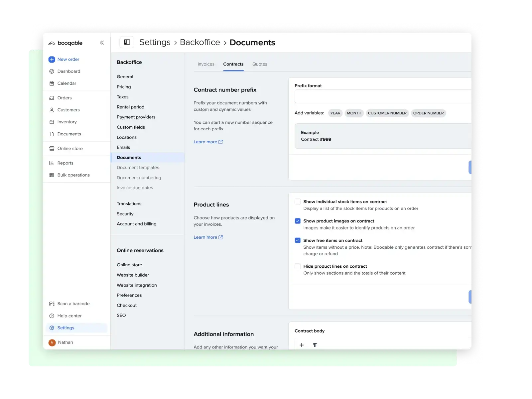Uncheck Show product images on contract
Image resolution: width=532 pixels, height=399 pixels.
298,221
